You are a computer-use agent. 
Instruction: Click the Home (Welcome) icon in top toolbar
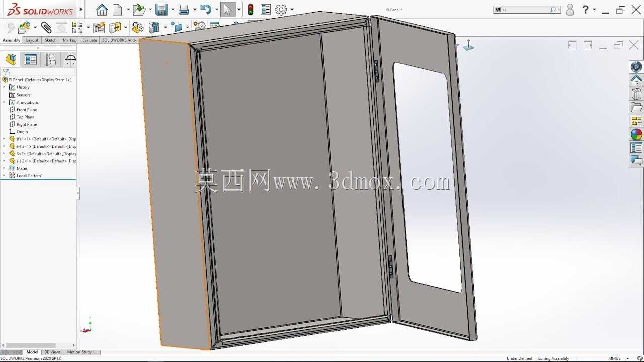pos(102,9)
